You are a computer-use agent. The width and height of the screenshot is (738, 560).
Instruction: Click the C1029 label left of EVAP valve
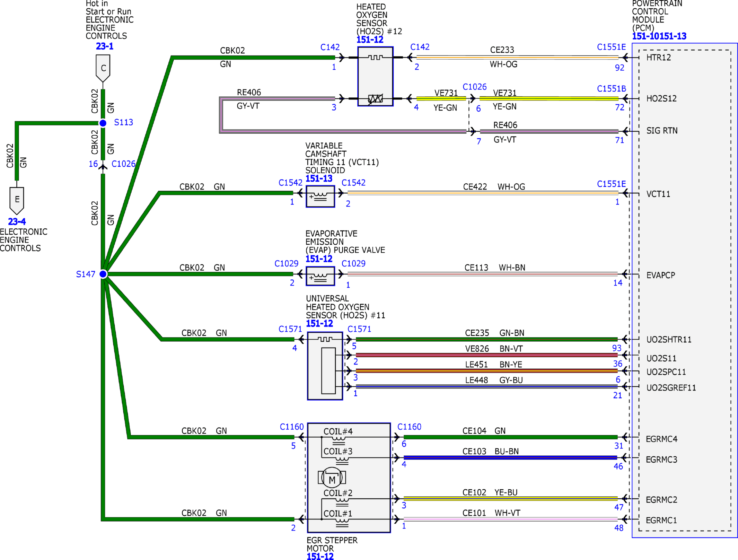[x=286, y=264]
